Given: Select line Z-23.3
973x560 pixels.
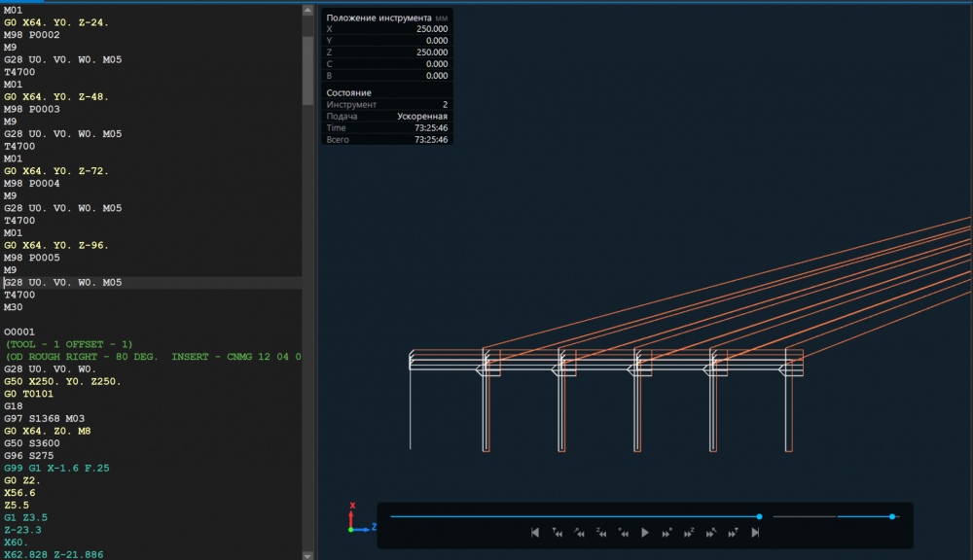Looking at the screenshot, I should pos(23,530).
